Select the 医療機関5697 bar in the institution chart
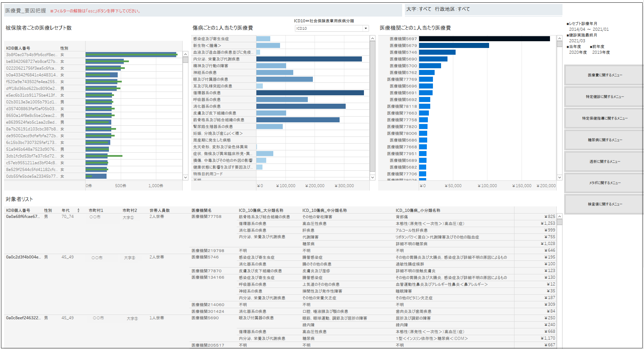The width and height of the screenshot is (644, 349). (484, 39)
